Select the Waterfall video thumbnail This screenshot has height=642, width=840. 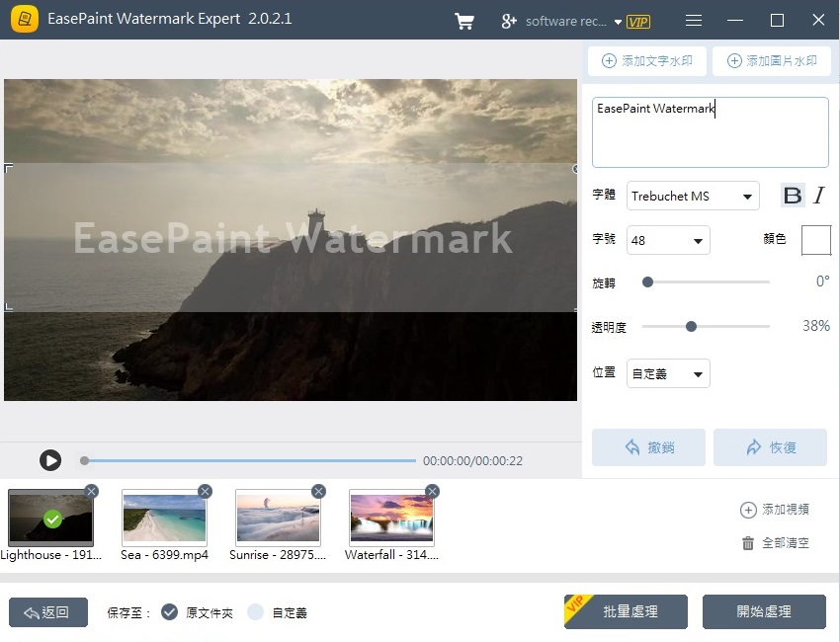(391, 519)
